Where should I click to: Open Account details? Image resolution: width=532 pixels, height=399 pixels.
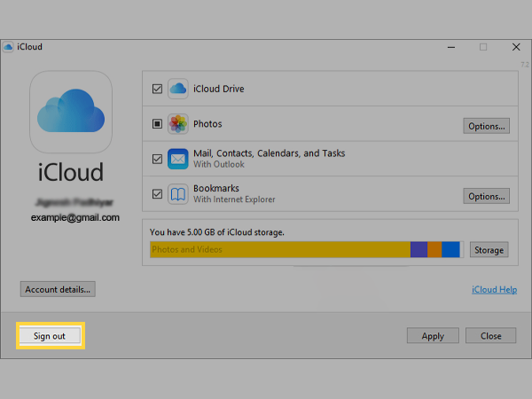(x=58, y=289)
